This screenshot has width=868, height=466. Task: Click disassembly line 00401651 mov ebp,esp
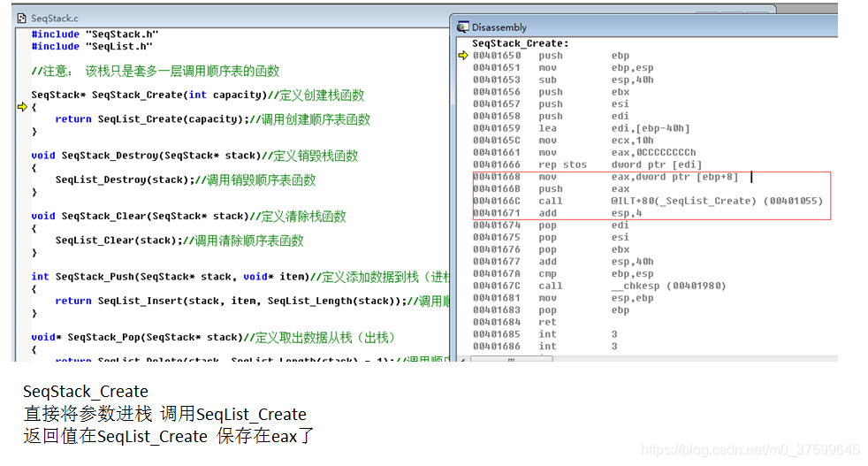[x=563, y=67]
